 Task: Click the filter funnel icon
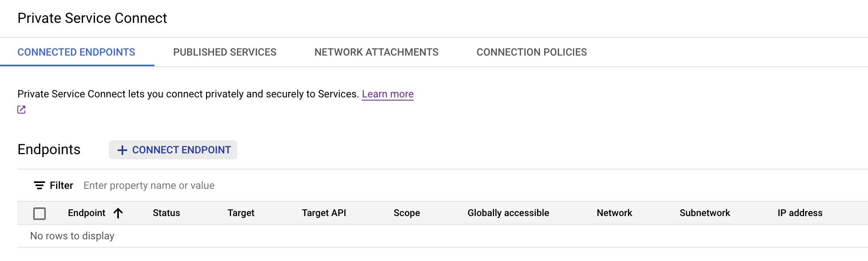coord(39,185)
